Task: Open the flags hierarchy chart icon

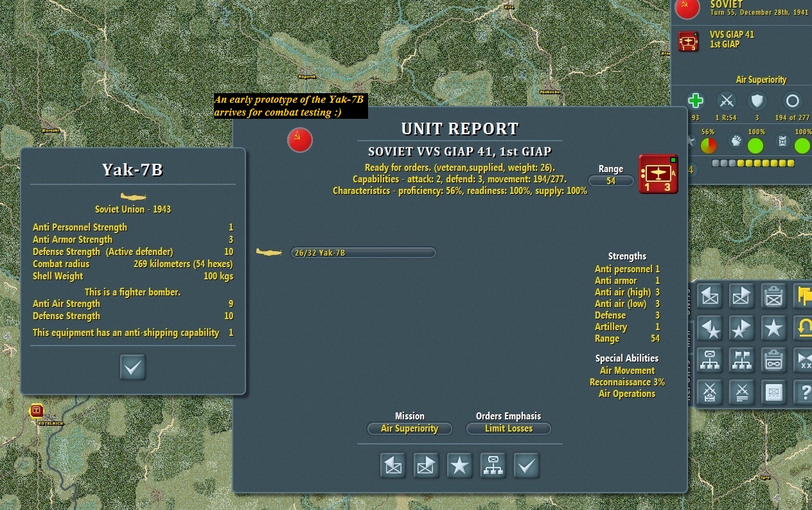Action: click(741, 360)
